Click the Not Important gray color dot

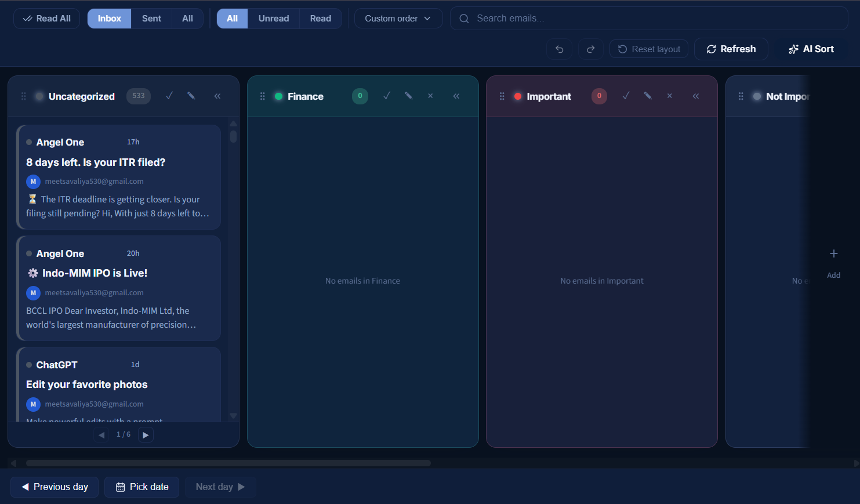point(757,96)
